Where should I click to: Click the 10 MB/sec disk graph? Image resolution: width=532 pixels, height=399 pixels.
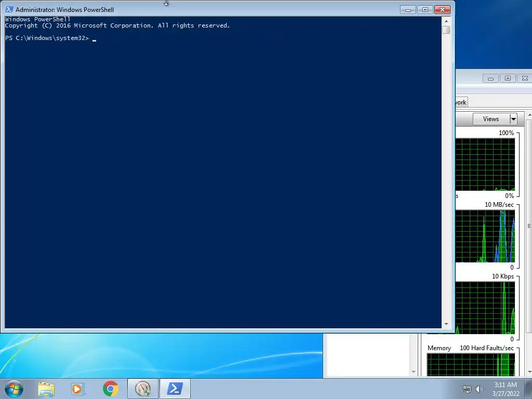pyautogui.click(x=485, y=236)
